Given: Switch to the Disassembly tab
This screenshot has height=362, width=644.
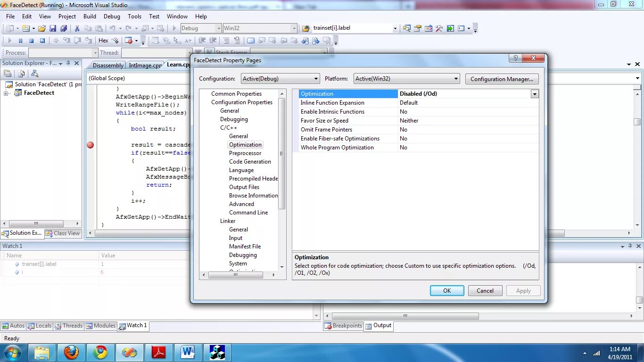Looking at the screenshot, I should point(108,65).
